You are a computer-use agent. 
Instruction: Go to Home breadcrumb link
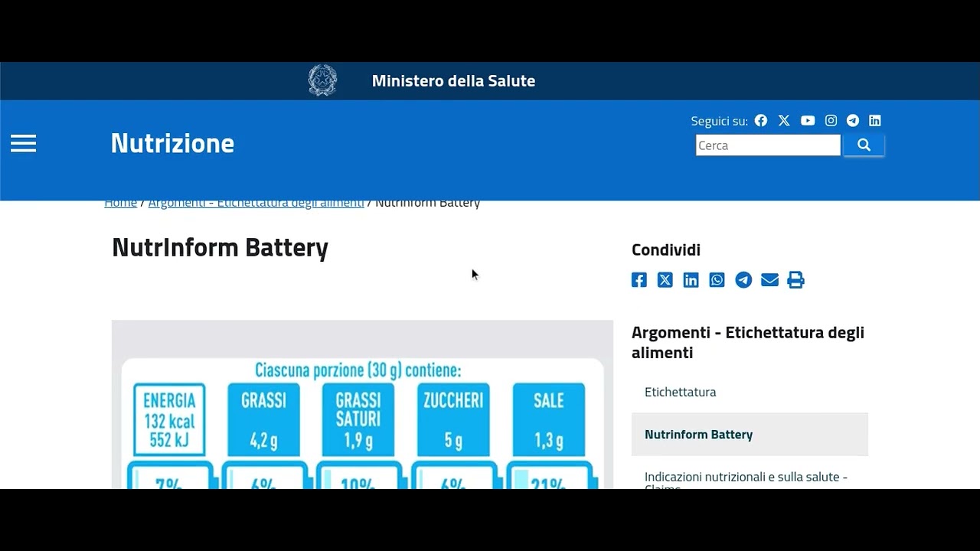pos(120,203)
